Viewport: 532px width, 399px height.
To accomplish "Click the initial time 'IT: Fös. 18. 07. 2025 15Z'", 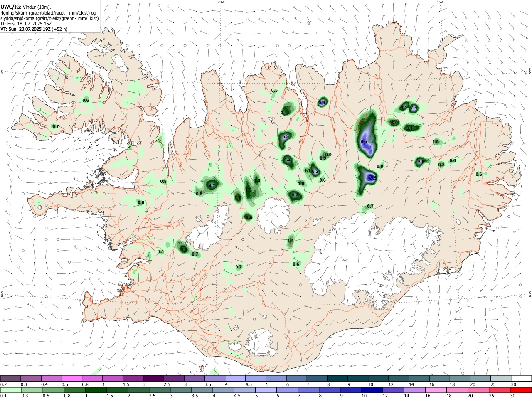I will tap(26, 24).
